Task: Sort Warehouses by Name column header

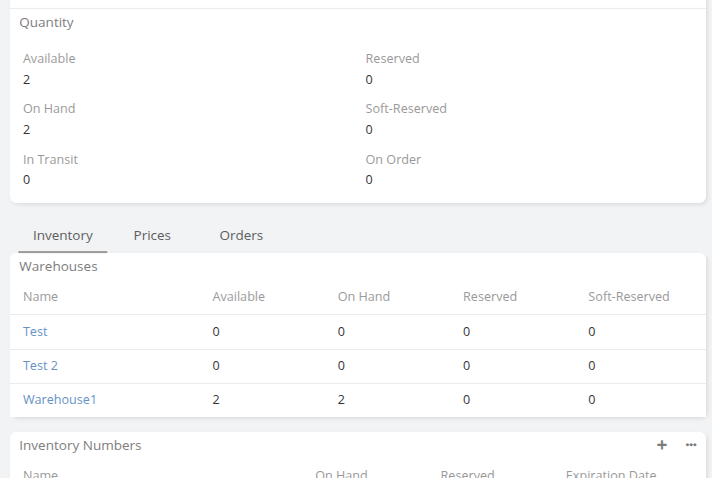Action: point(41,297)
